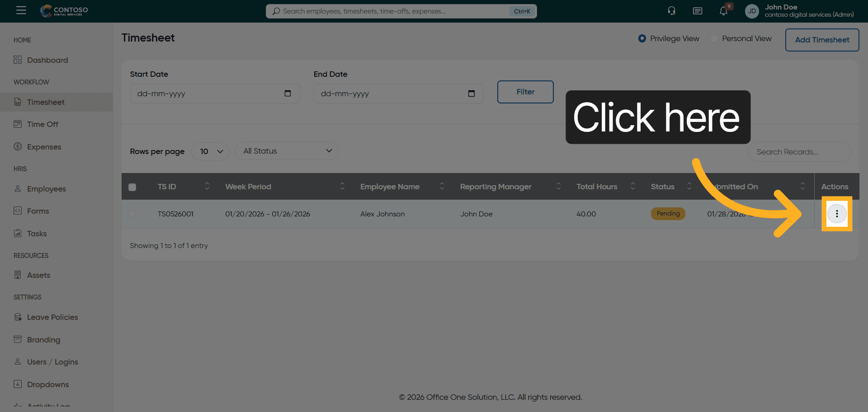This screenshot has width=868, height=412.
Task: Tick the checkbox for row TS0526001
Action: click(132, 214)
